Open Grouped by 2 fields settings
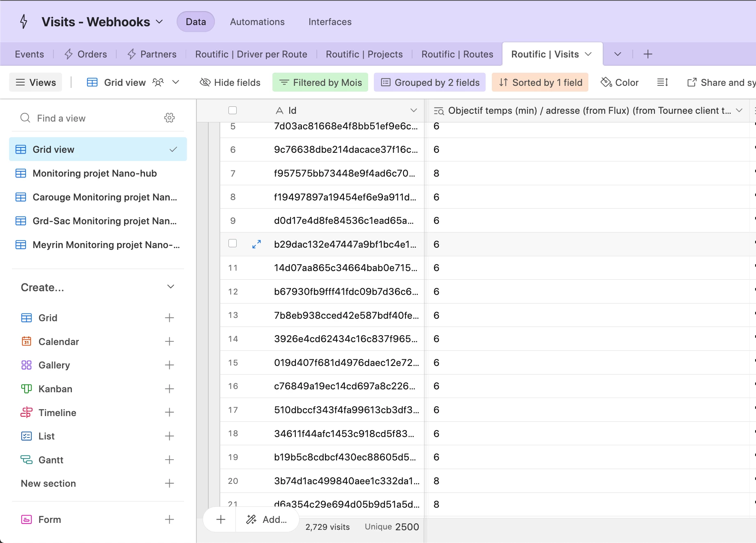This screenshot has width=756, height=543. pos(430,83)
